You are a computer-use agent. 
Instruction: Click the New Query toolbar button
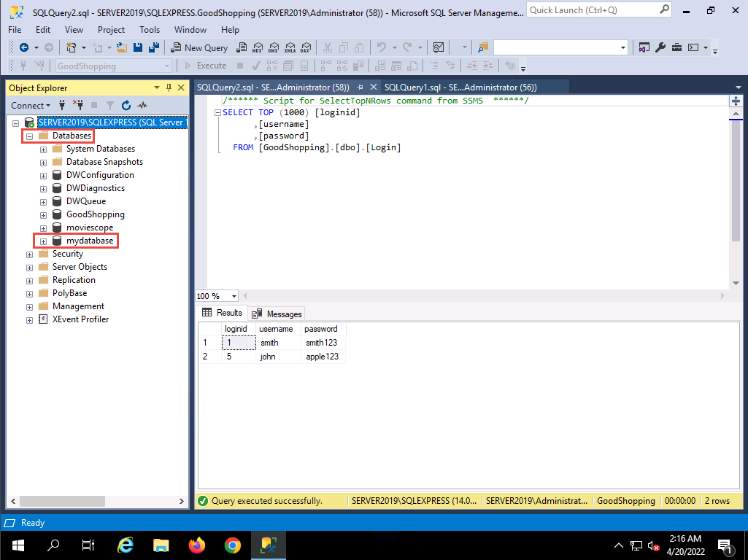pyautogui.click(x=199, y=47)
